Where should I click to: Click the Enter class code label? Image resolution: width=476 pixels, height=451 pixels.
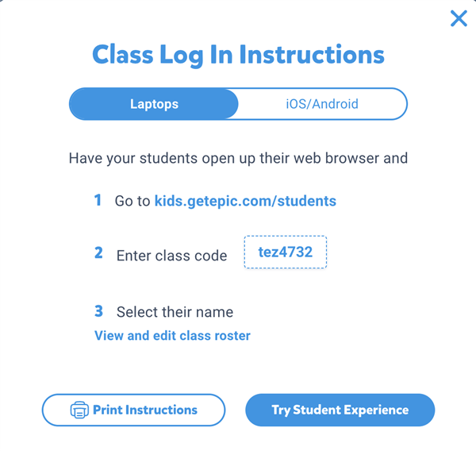pos(172,256)
